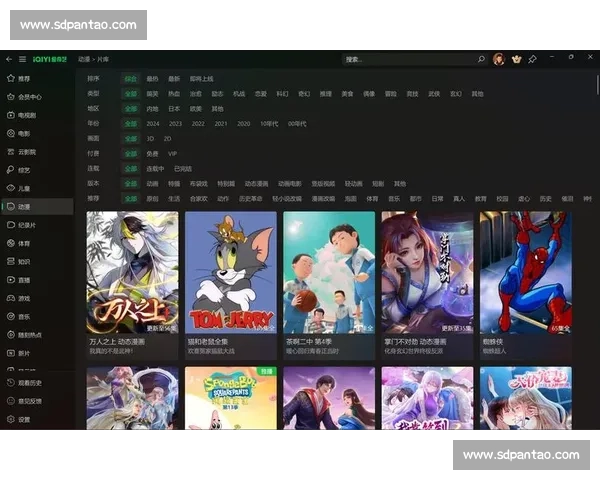Select the 2023 year filter

click(175, 124)
